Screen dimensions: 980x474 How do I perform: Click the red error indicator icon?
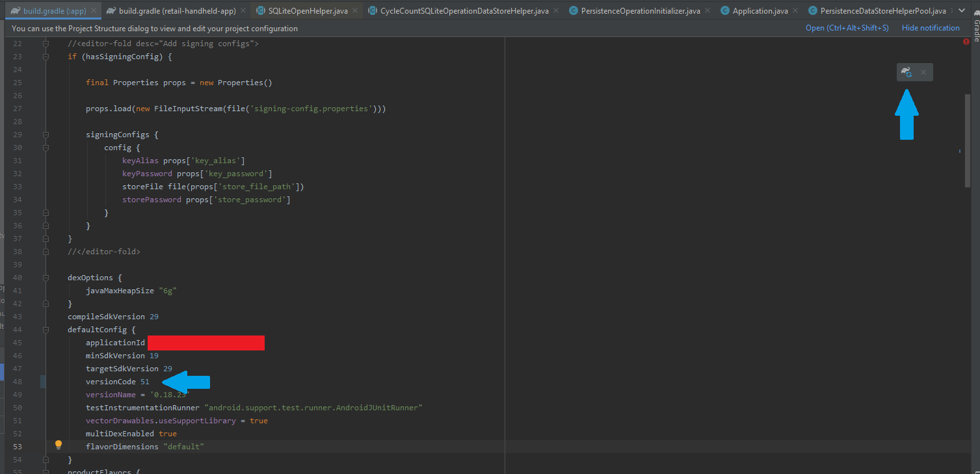coord(966,42)
